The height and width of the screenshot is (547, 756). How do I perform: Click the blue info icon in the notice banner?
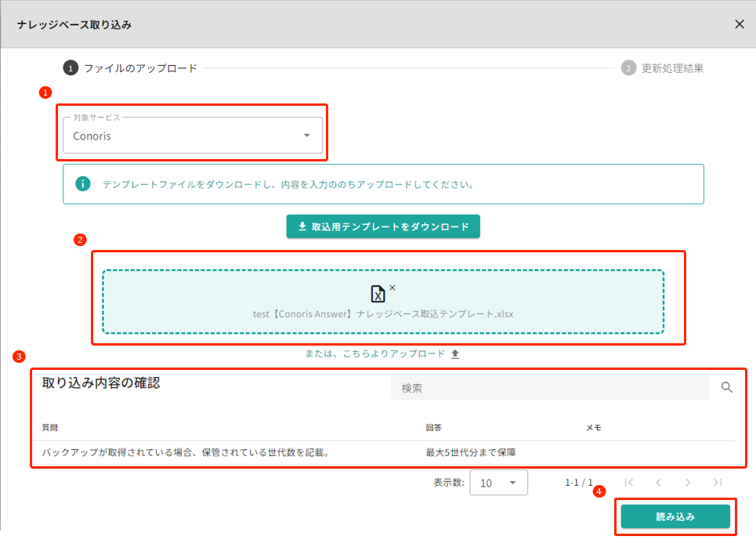tap(83, 183)
